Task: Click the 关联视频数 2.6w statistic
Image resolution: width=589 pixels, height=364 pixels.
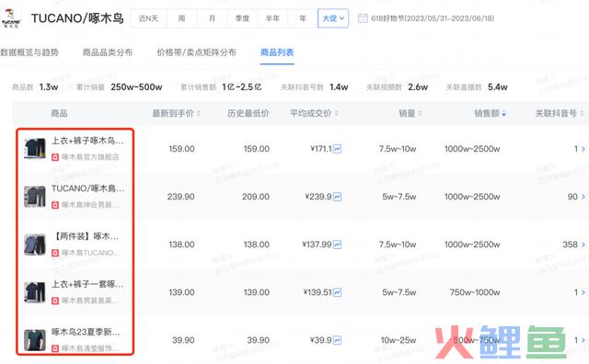Action: (x=397, y=87)
